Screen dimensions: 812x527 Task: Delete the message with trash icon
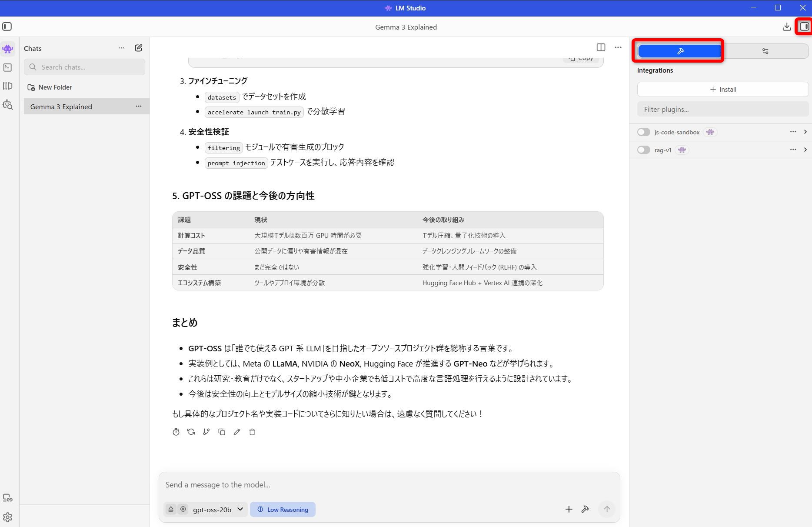[x=252, y=432]
